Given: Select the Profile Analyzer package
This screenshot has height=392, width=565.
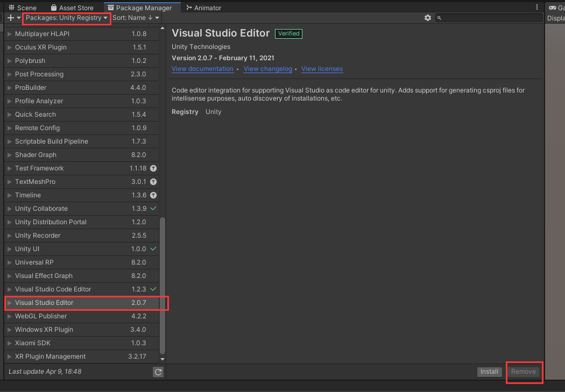Looking at the screenshot, I should pos(81,101).
